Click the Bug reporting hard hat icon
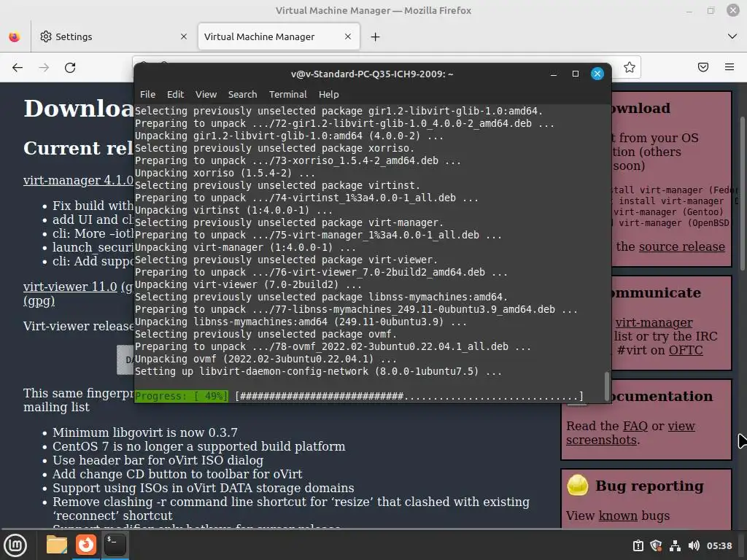This screenshot has height=560, width=747. click(x=578, y=486)
